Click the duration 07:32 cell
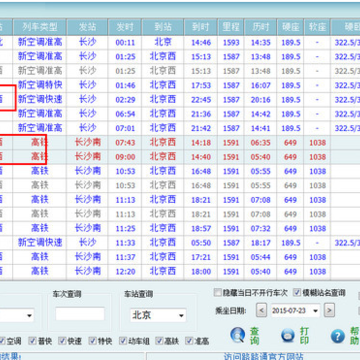Viewport: 360px width, 360px height. [260, 229]
